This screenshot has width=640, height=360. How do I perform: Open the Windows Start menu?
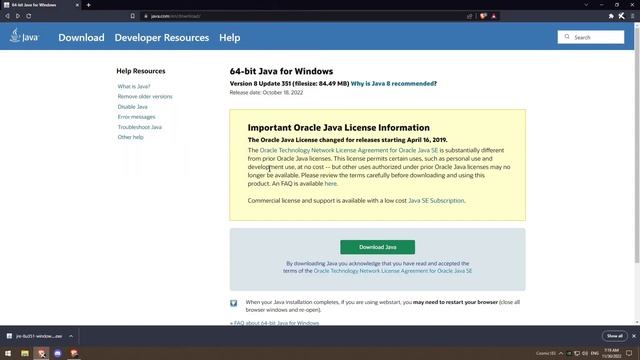pos(8,353)
